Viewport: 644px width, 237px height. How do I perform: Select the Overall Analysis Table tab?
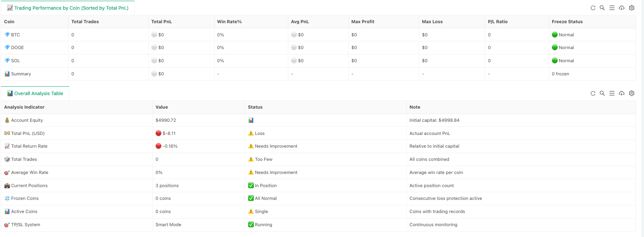(x=35, y=94)
